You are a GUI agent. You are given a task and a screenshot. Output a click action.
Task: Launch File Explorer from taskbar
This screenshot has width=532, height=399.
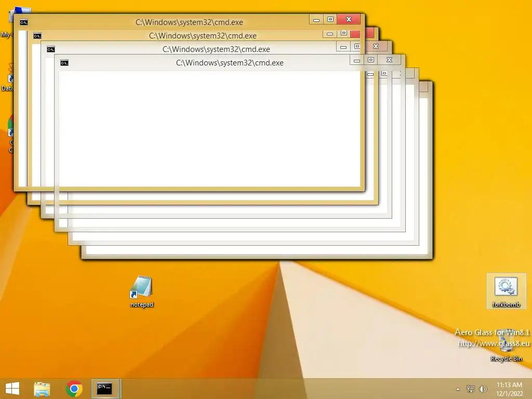(x=42, y=389)
